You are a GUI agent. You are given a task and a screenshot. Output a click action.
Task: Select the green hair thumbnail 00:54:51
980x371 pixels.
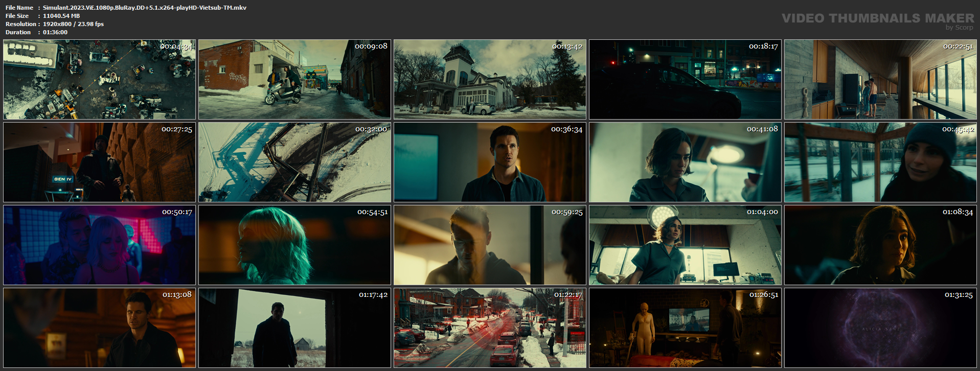294,245
